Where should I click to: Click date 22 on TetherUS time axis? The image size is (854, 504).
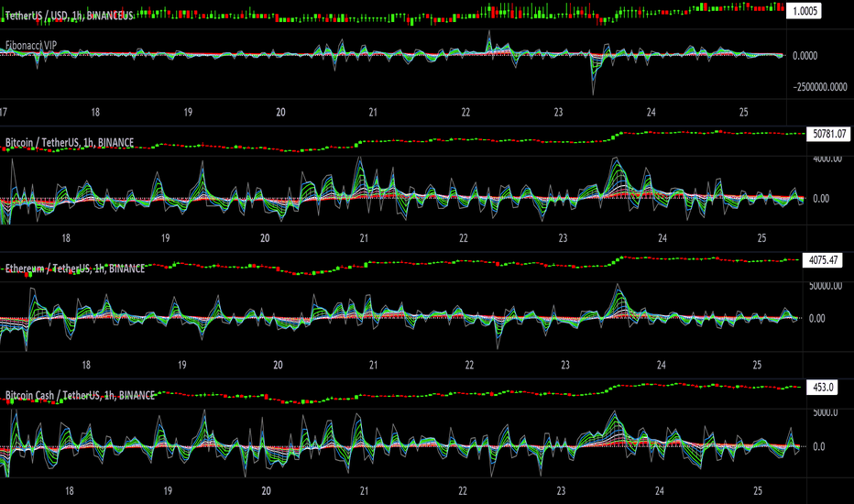pos(465,112)
